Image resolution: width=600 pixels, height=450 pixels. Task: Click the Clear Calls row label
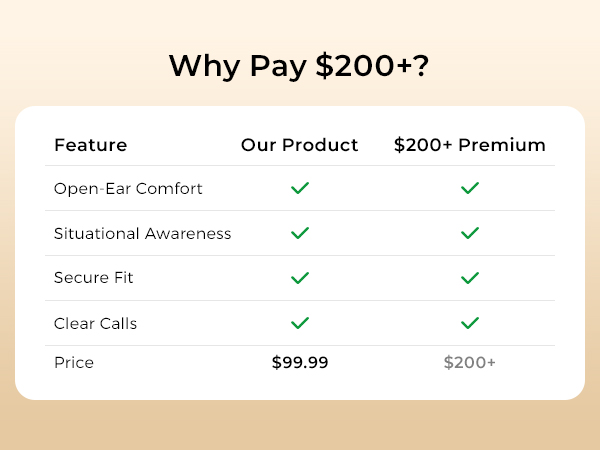[95, 323]
